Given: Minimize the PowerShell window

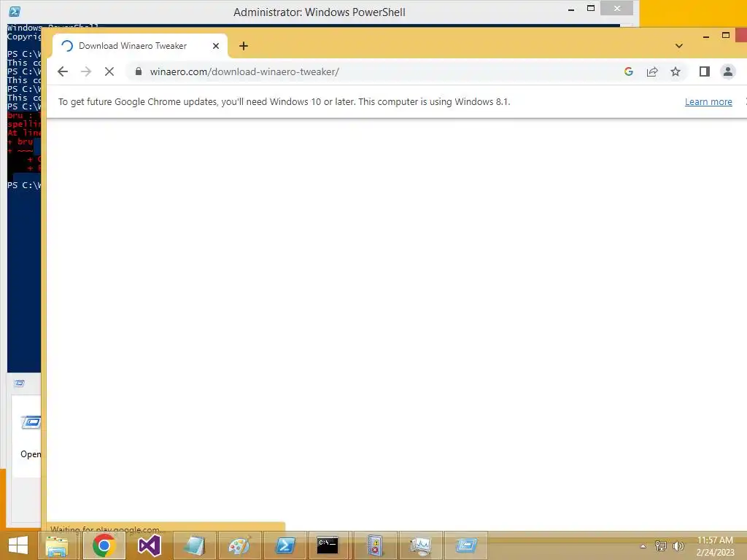Looking at the screenshot, I should click(x=570, y=9).
